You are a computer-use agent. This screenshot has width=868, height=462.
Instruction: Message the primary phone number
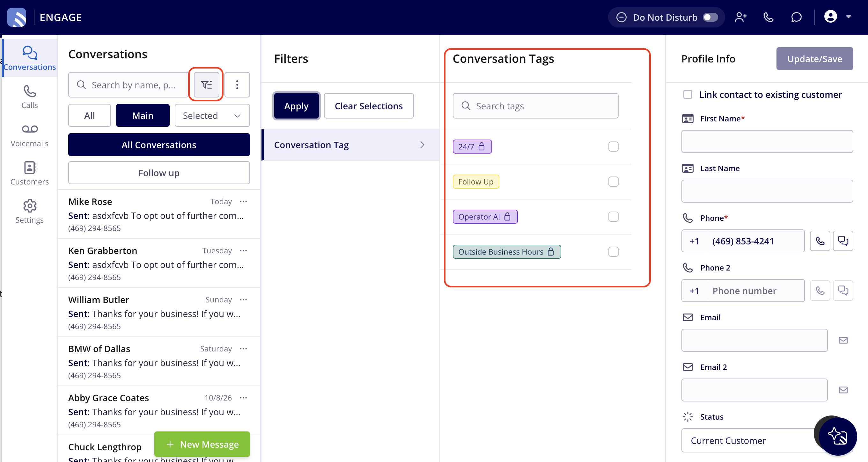[x=843, y=241]
